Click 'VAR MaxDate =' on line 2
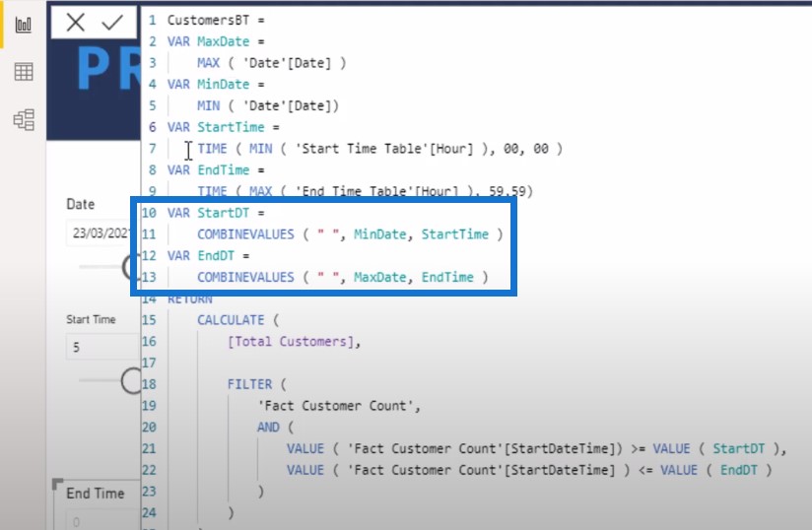 [x=216, y=41]
